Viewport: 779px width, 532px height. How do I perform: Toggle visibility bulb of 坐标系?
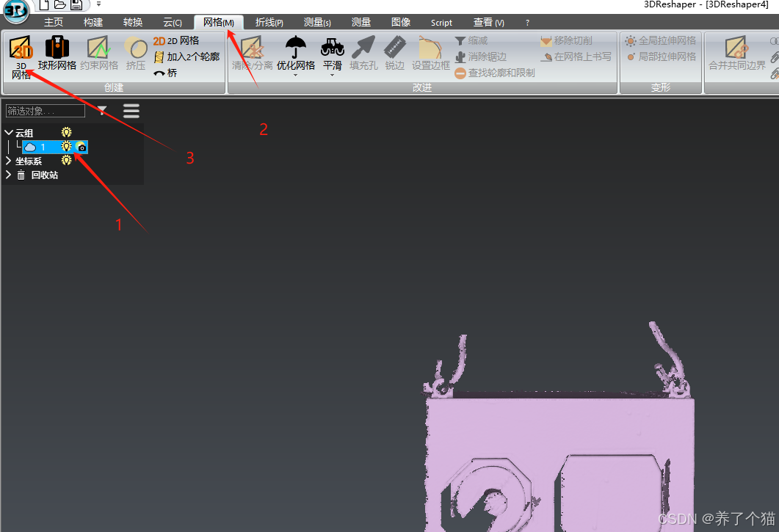click(x=66, y=161)
